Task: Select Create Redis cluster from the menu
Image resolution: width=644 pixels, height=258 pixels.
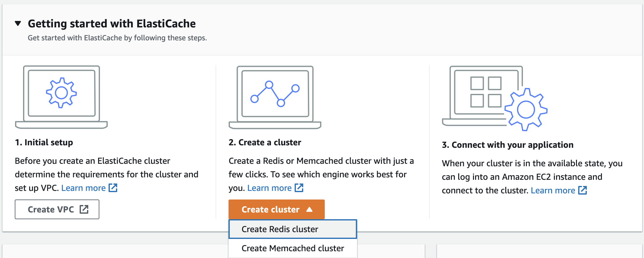Action: tap(293, 229)
